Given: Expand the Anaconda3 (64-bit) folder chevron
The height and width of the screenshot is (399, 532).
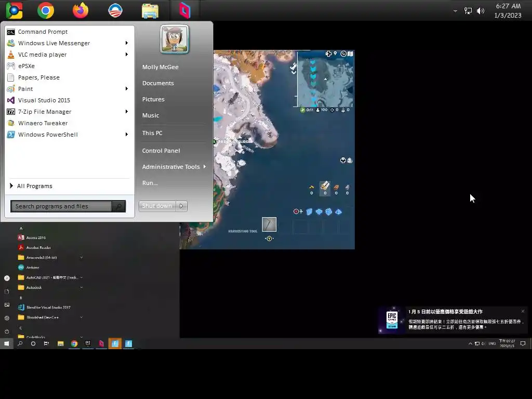Looking at the screenshot, I should (82, 258).
